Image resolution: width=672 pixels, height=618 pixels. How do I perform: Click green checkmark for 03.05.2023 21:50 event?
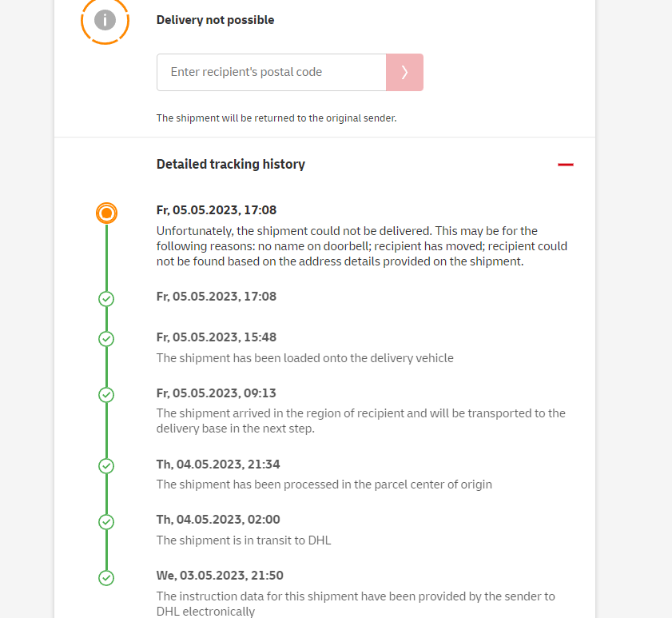pos(106,578)
